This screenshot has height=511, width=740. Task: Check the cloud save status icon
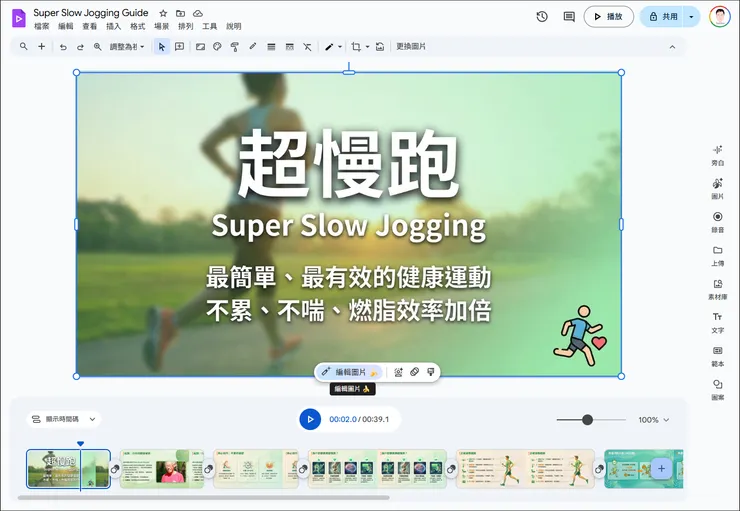(x=198, y=13)
